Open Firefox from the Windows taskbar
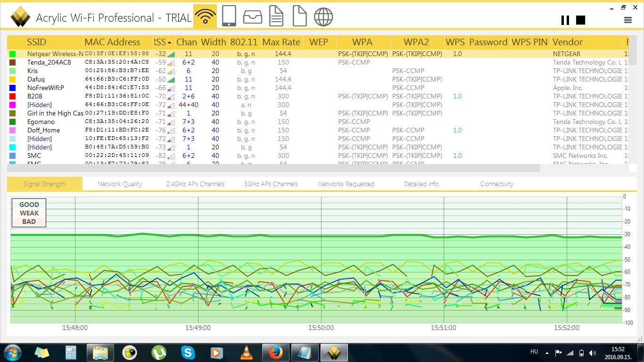 (274, 352)
